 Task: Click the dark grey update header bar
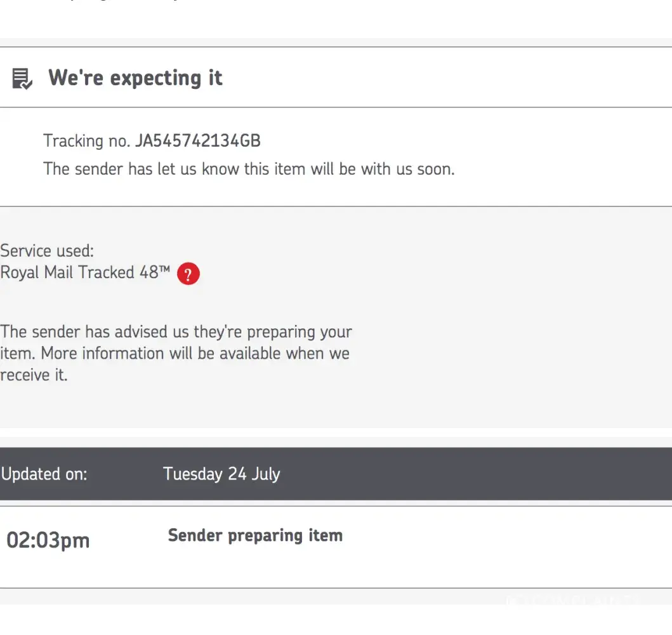[x=444, y=474]
